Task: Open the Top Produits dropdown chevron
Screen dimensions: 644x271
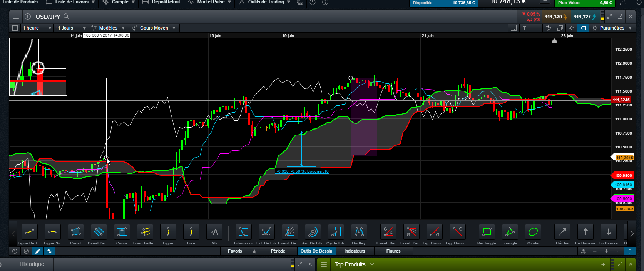Action: coord(372,264)
